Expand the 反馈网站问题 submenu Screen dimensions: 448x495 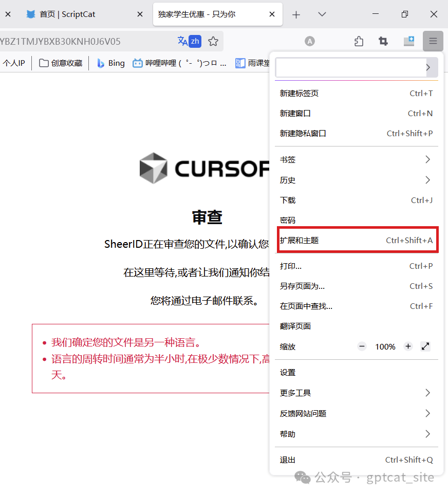(357, 414)
